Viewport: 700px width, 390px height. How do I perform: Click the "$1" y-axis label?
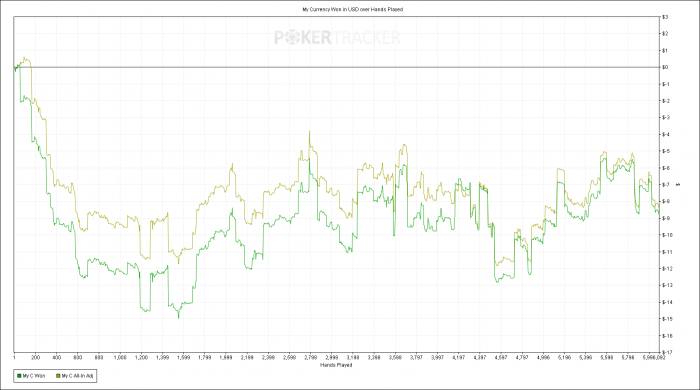[665, 50]
